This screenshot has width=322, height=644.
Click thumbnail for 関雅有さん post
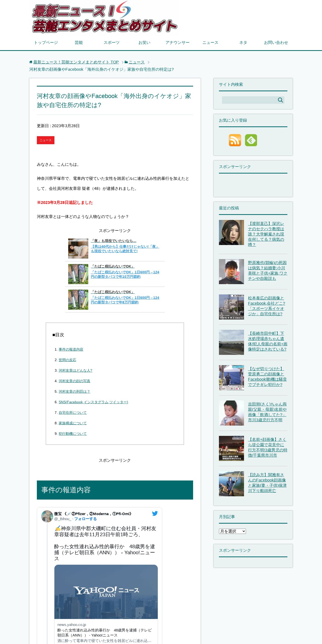coord(231,484)
